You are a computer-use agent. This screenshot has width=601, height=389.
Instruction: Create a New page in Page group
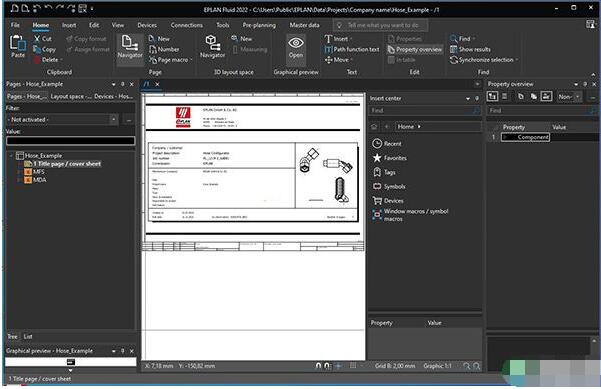(x=152, y=38)
